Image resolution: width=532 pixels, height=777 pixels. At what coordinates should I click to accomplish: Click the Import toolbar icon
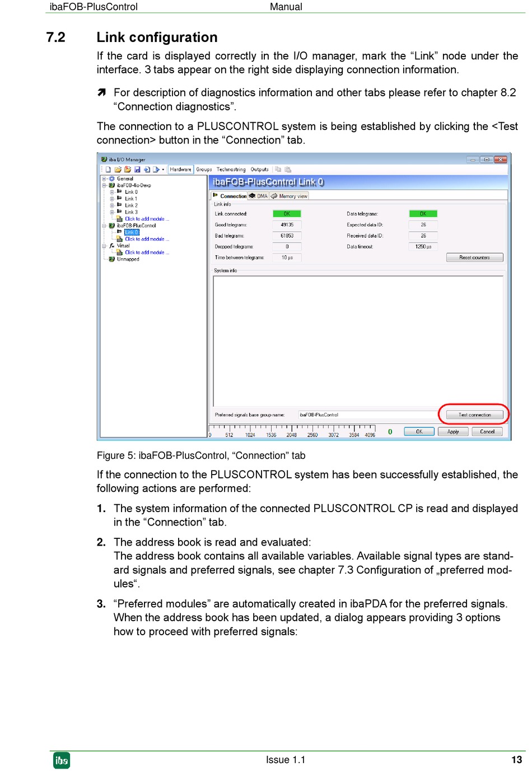147,169
